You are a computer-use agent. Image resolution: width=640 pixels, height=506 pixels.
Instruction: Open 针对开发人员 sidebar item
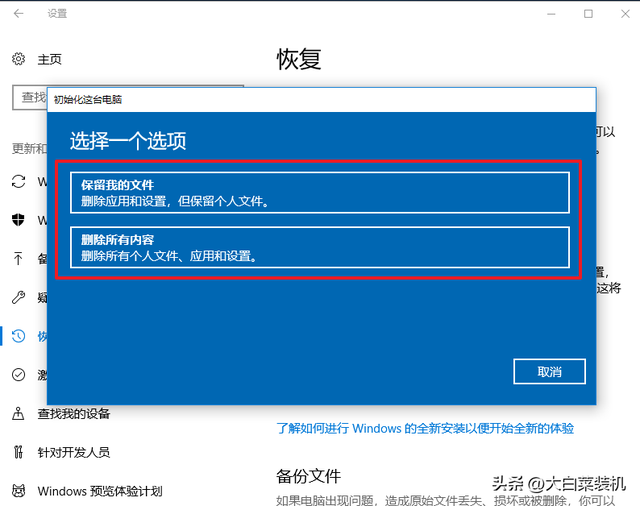click(x=74, y=452)
